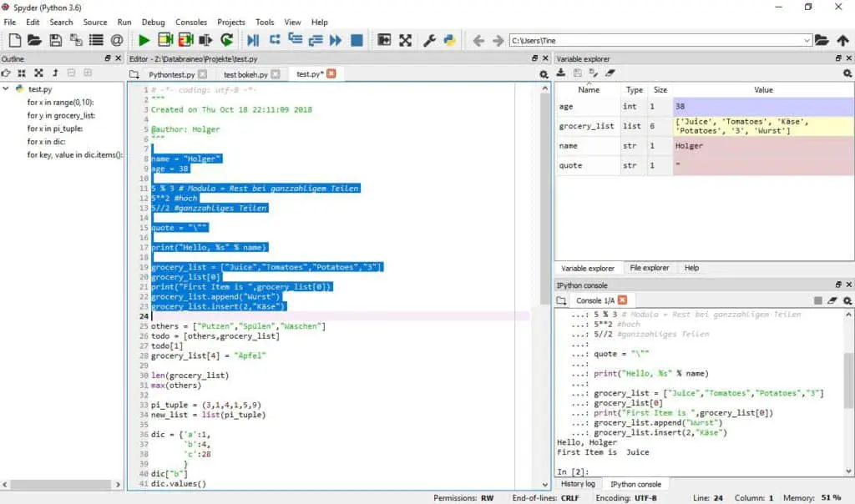
Task: Switch to the Help pane tab
Action: (x=691, y=268)
